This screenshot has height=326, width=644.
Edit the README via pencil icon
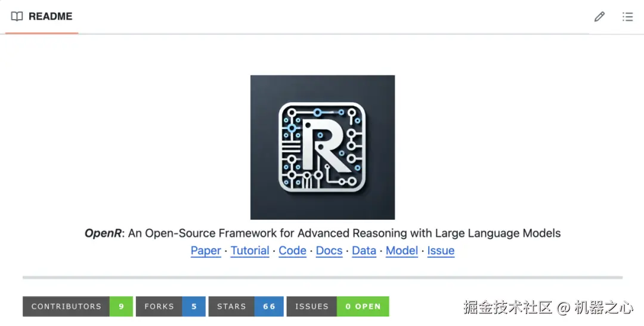point(599,17)
